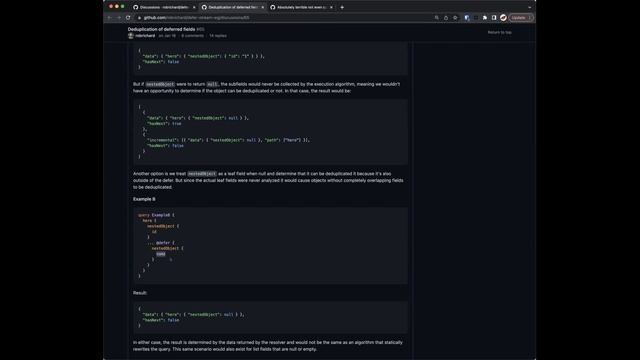Viewport: 640px width, 360px height.
Task: Close the Deduplication of deferred fields tab
Action: coord(262,7)
